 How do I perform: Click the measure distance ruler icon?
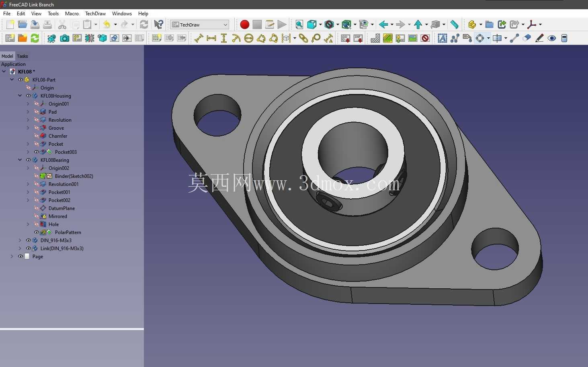pyautogui.click(x=454, y=24)
